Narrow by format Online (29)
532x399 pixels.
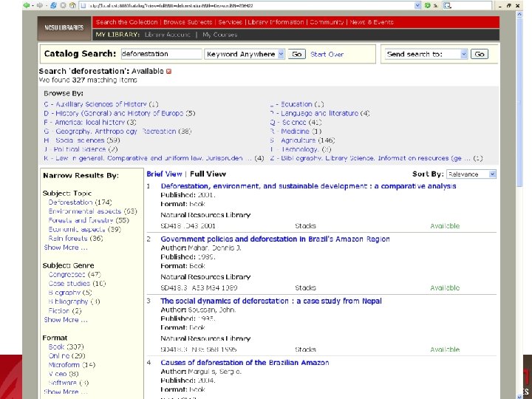(x=66, y=355)
